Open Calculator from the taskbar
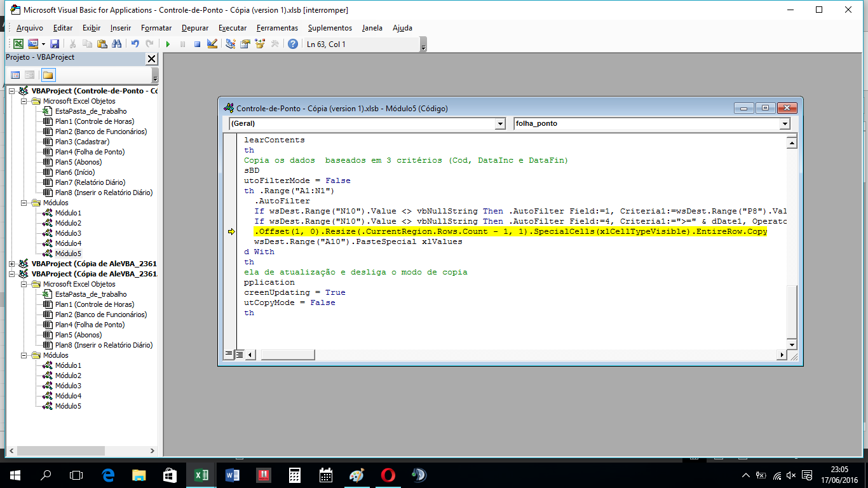The image size is (868, 488). [294, 475]
